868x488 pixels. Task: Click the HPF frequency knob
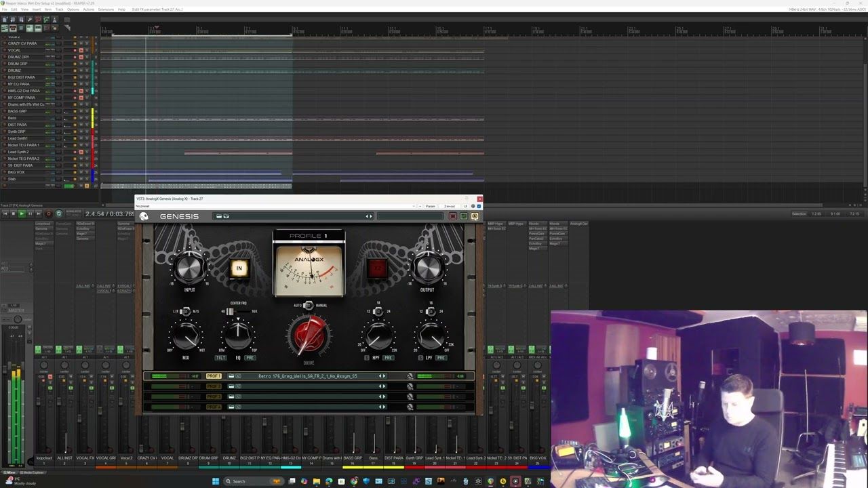pyautogui.click(x=378, y=335)
